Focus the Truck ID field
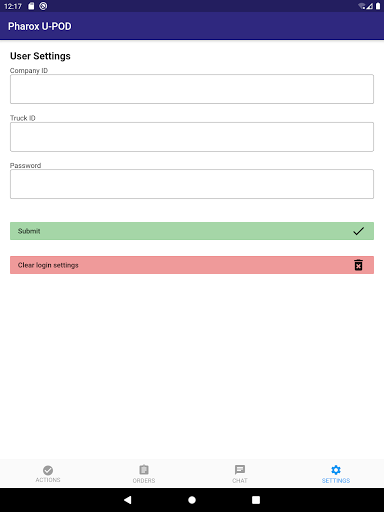 pyautogui.click(x=192, y=137)
